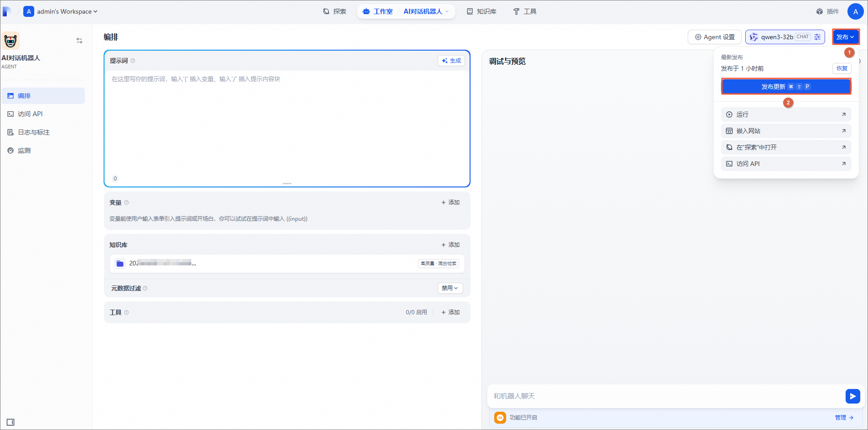868x430 pixels.
Task: Open the qwen3-32b model selector
Action: (x=785, y=37)
